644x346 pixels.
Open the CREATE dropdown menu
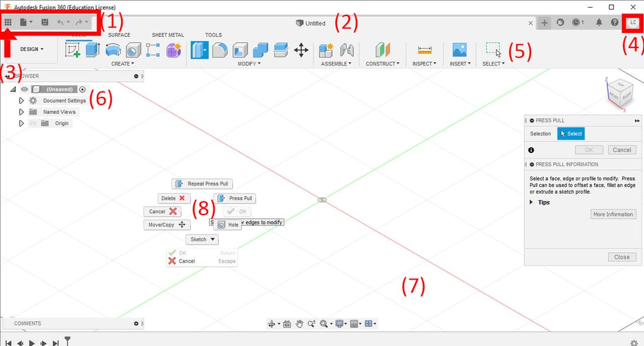[x=122, y=64]
